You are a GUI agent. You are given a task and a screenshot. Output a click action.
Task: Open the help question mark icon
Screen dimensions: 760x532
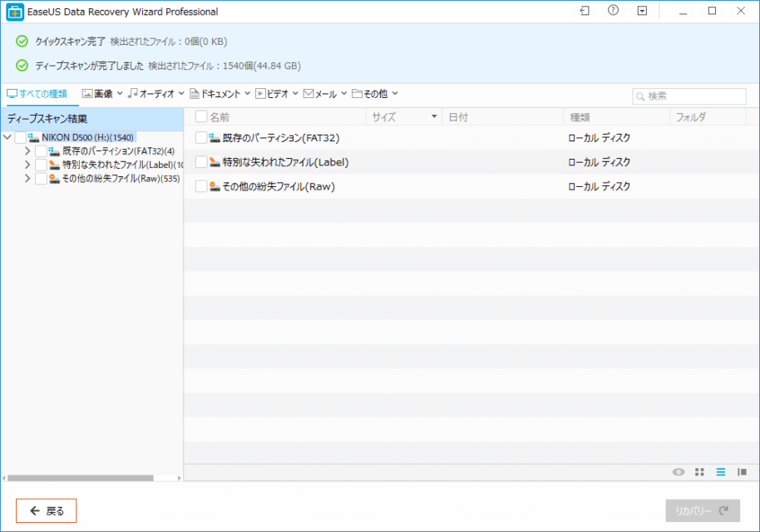point(613,10)
